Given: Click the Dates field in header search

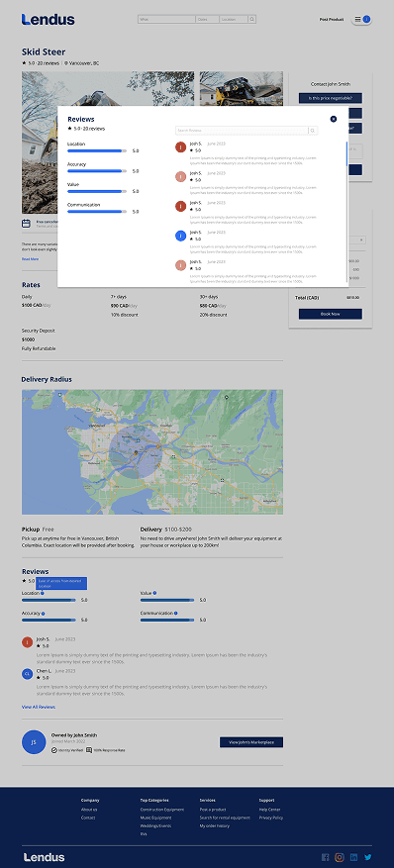Looking at the screenshot, I should [x=208, y=20].
